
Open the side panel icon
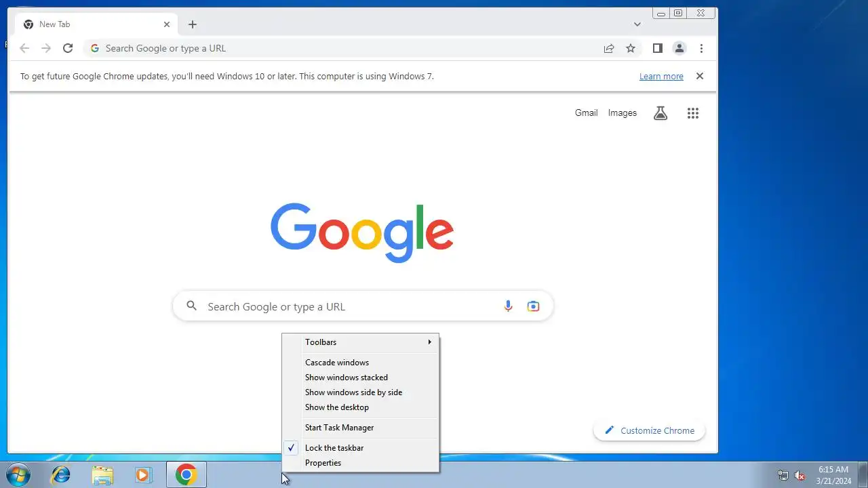pos(657,48)
